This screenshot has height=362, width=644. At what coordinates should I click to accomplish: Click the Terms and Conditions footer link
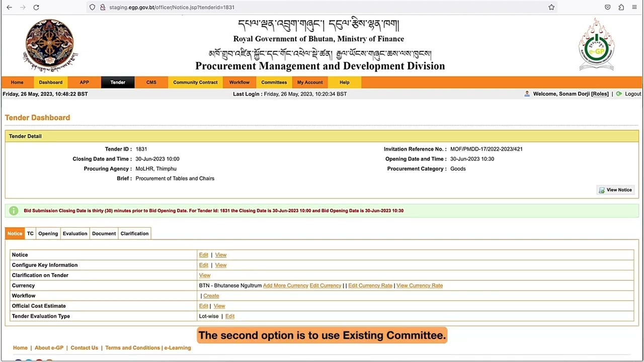[132, 348]
